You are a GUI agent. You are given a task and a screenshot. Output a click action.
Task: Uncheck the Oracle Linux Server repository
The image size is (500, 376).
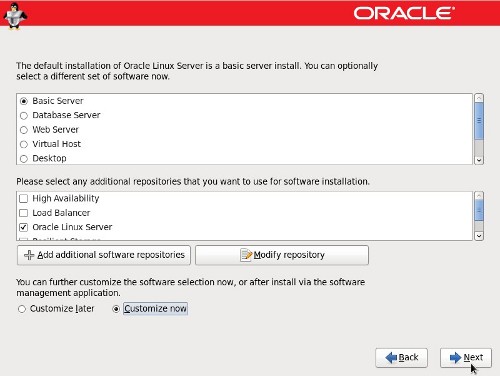pyautogui.click(x=23, y=227)
